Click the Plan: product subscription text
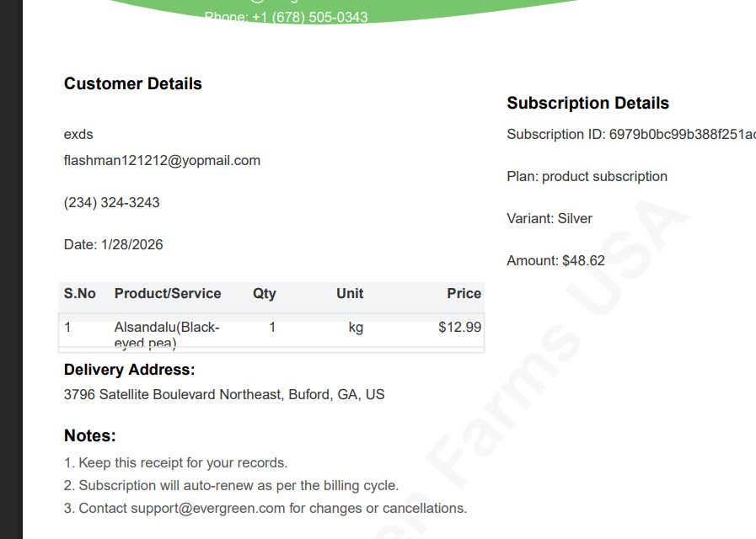The image size is (756, 539). pos(587,176)
